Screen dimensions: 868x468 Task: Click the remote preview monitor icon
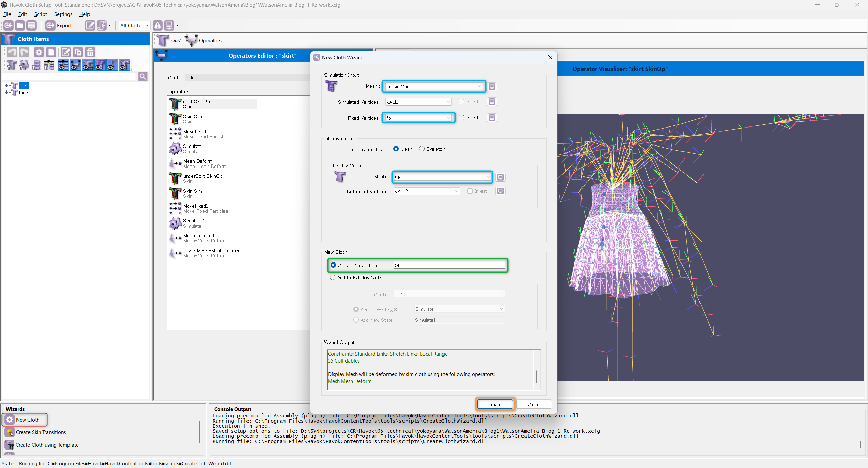169,25
